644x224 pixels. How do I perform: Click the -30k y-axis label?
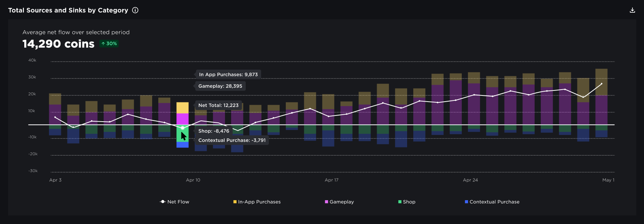point(33,171)
